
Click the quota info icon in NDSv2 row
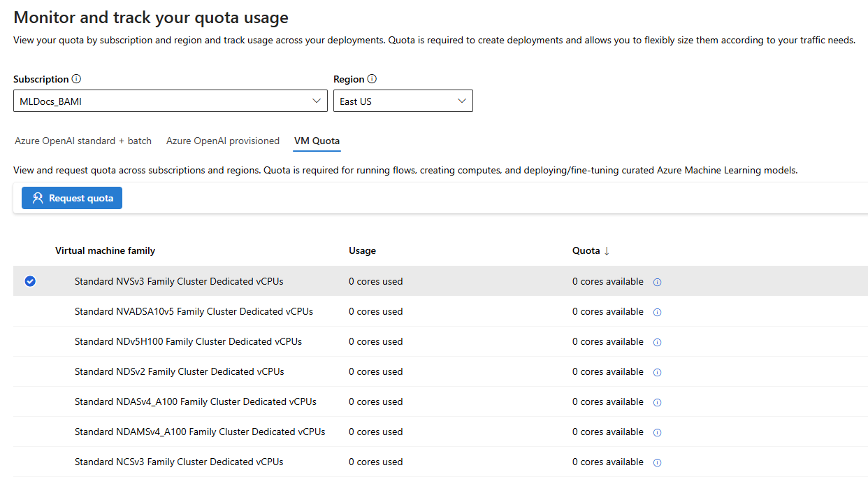[x=657, y=372]
